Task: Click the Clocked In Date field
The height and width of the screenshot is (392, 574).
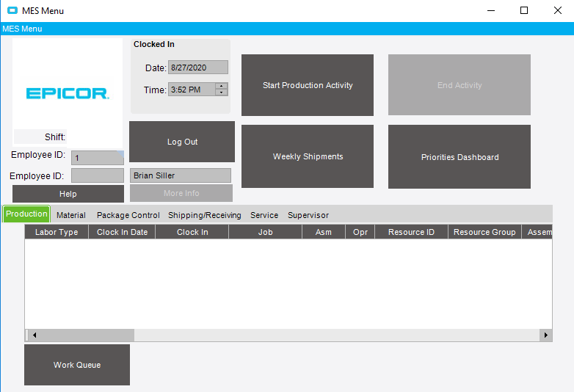Action: pos(198,68)
